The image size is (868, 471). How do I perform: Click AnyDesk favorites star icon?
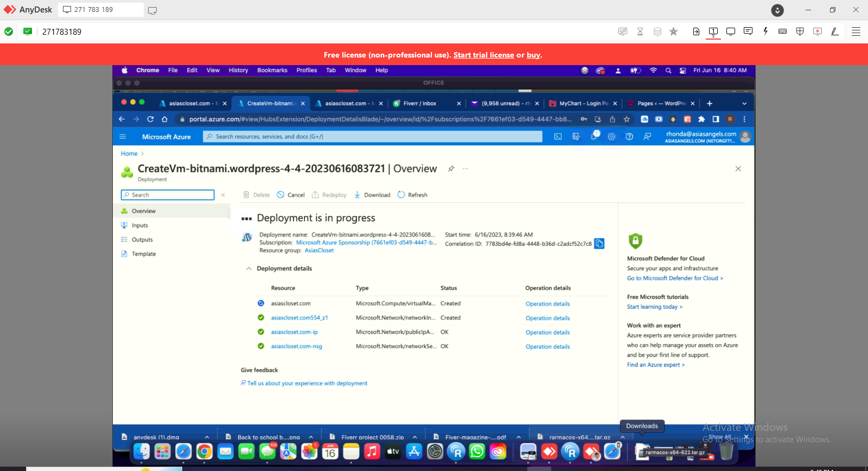(674, 31)
